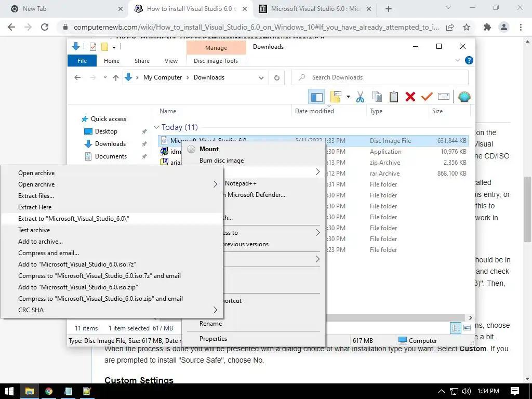This screenshot has width=532, height=399.
Task: Click the red X Delete icon
Action: pos(410,97)
